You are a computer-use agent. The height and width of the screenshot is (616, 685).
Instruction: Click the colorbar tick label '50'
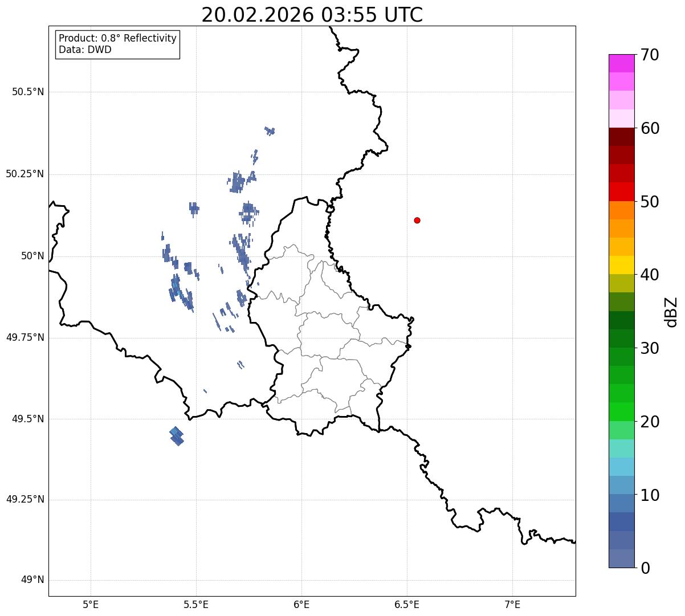click(649, 202)
